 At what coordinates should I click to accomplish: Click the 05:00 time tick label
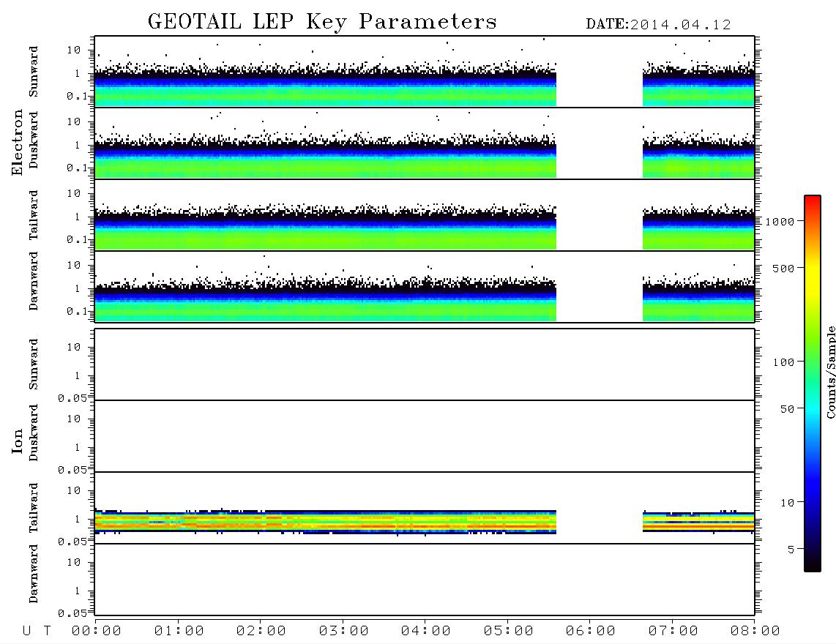point(509,632)
